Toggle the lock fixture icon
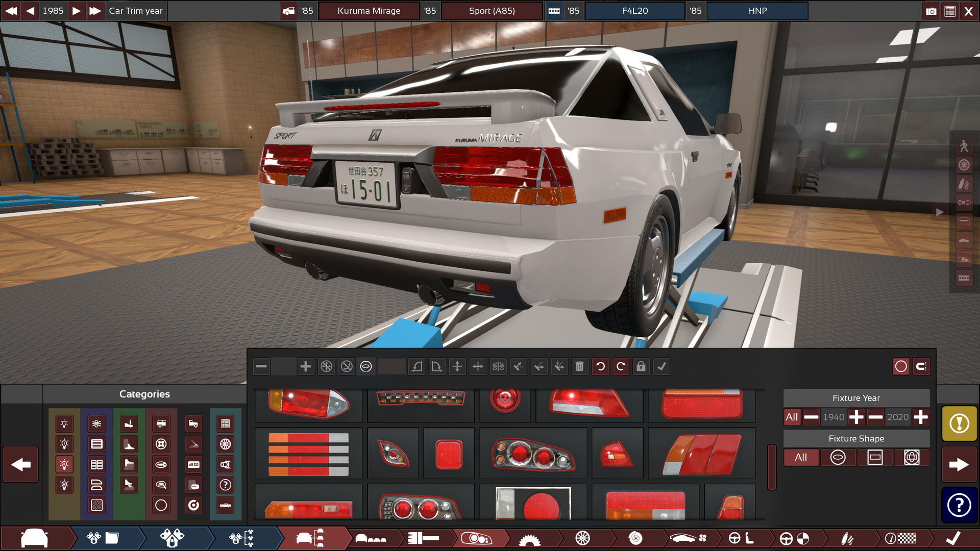980x551 pixels. tap(641, 366)
